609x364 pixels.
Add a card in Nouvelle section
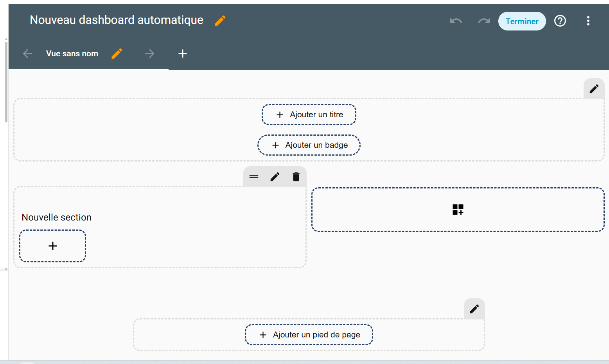pyautogui.click(x=53, y=246)
